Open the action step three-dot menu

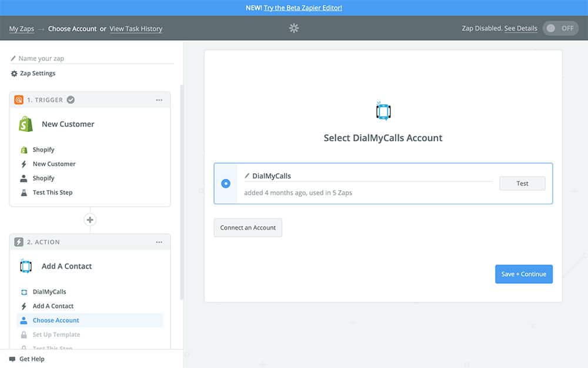(159, 242)
